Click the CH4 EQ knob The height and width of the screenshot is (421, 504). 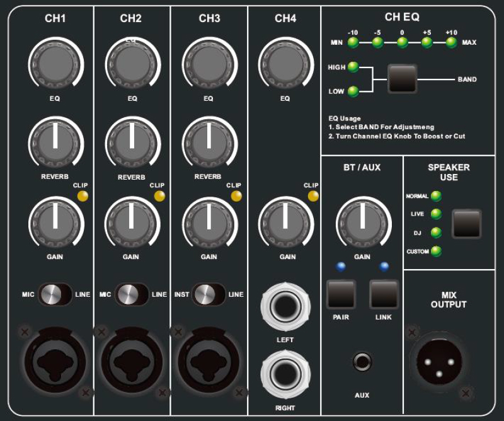286,64
